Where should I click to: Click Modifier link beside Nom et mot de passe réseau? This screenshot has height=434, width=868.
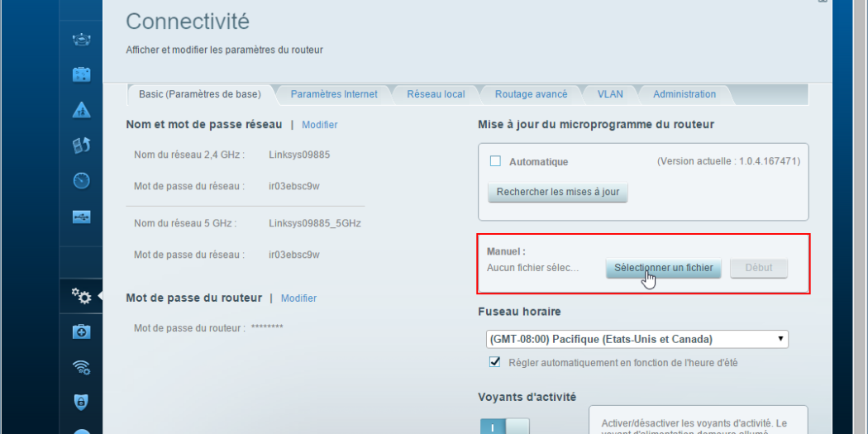[x=319, y=125]
